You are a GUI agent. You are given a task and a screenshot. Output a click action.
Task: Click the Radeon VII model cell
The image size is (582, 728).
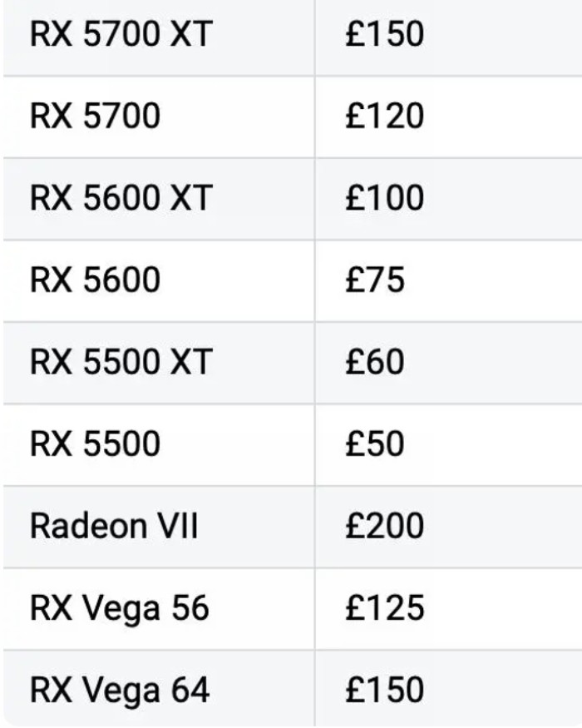tap(114, 526)
